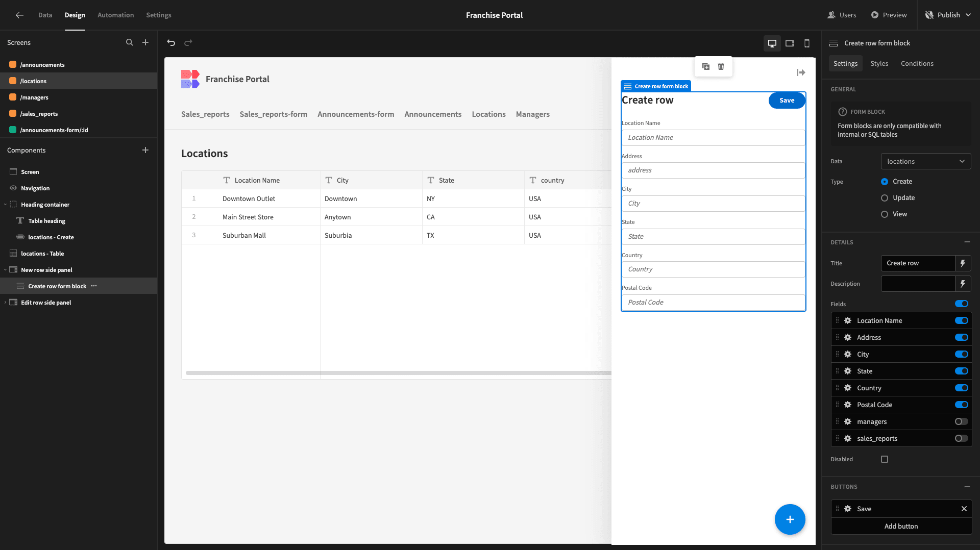Add a new screen with plus icon

click(x=145, y=42)
